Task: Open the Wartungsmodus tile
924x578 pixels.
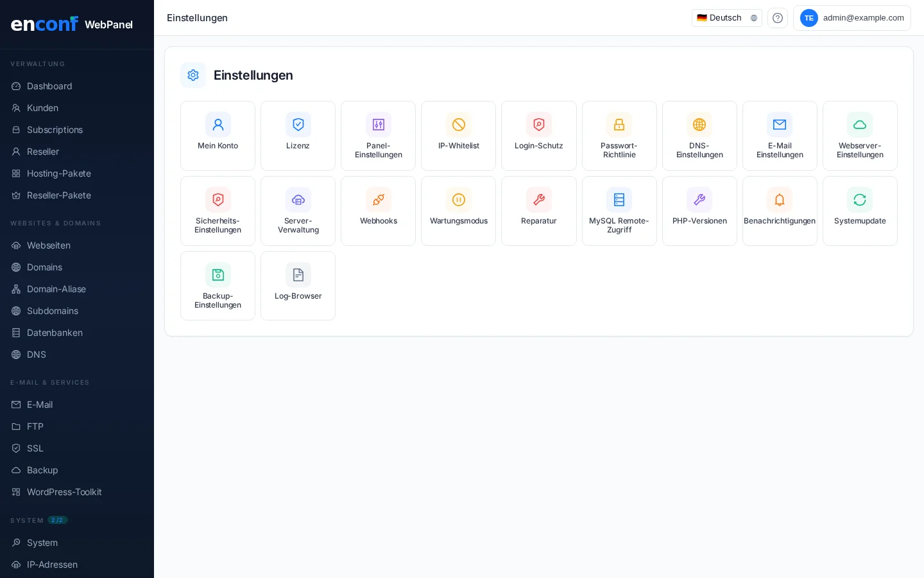Action: (458, 211)
